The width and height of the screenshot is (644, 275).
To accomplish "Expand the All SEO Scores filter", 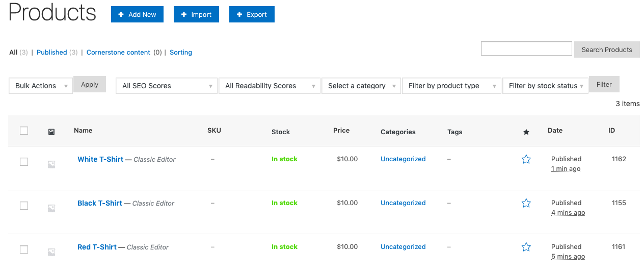I will tap(167, 86).
